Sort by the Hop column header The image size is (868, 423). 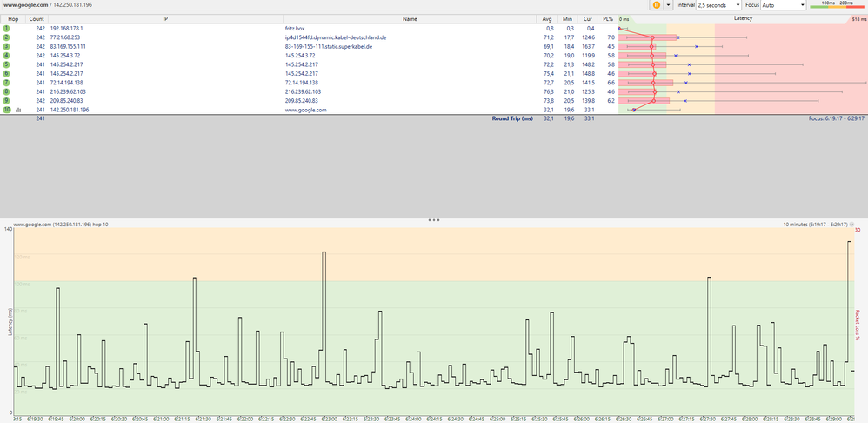click(13, 19)
